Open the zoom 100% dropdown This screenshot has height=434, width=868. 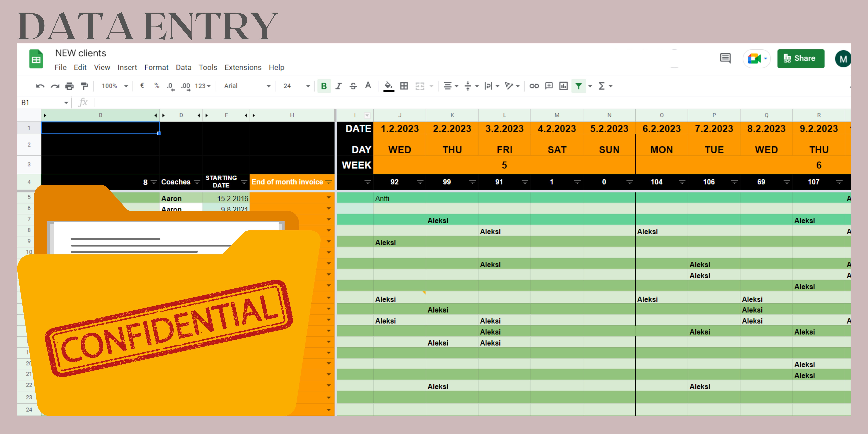point(115,86)
